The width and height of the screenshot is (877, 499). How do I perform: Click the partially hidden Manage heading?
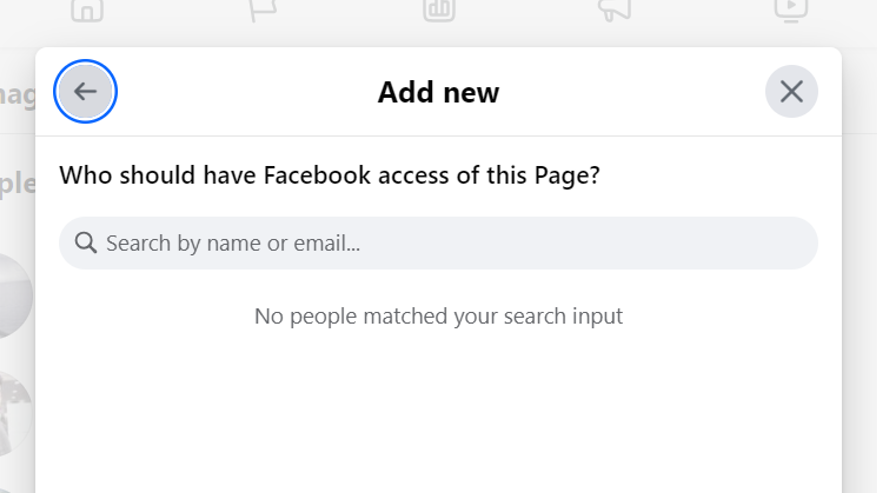16,94
